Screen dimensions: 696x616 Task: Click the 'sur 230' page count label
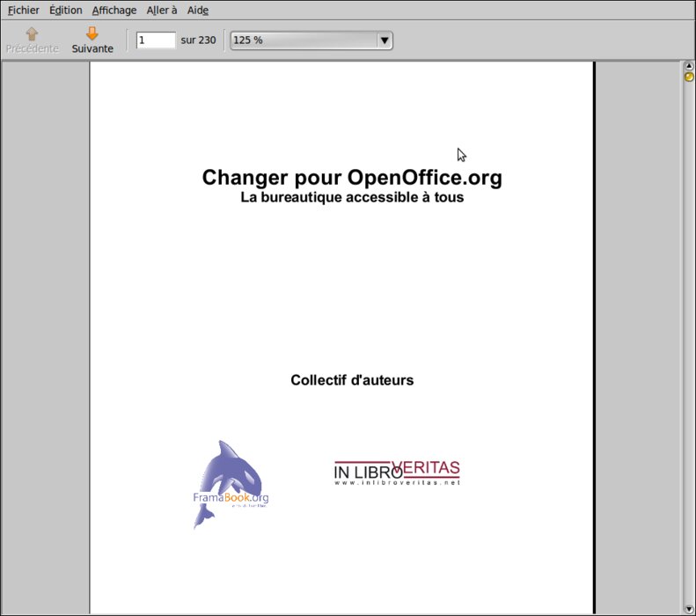(x=198, y=40)
